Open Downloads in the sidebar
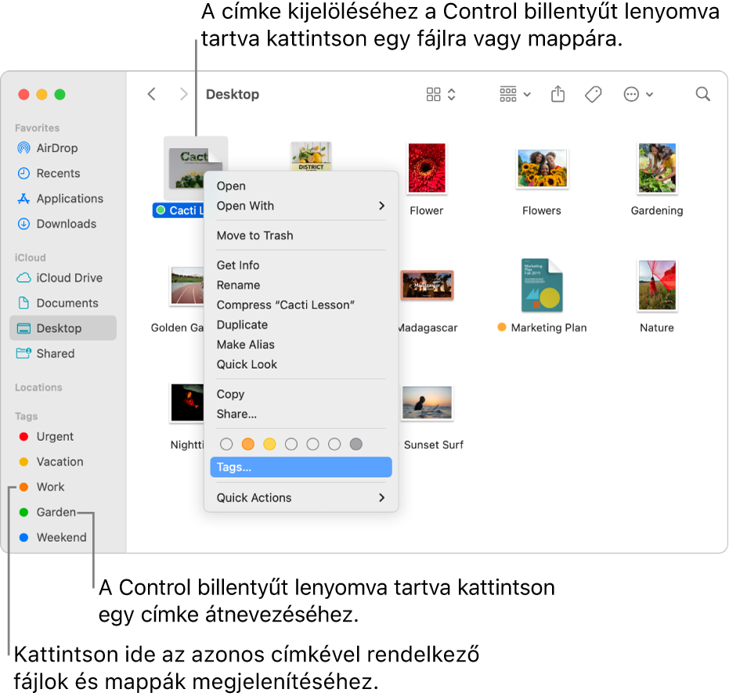This screenshot has width=729, height=700. point(63,224)
